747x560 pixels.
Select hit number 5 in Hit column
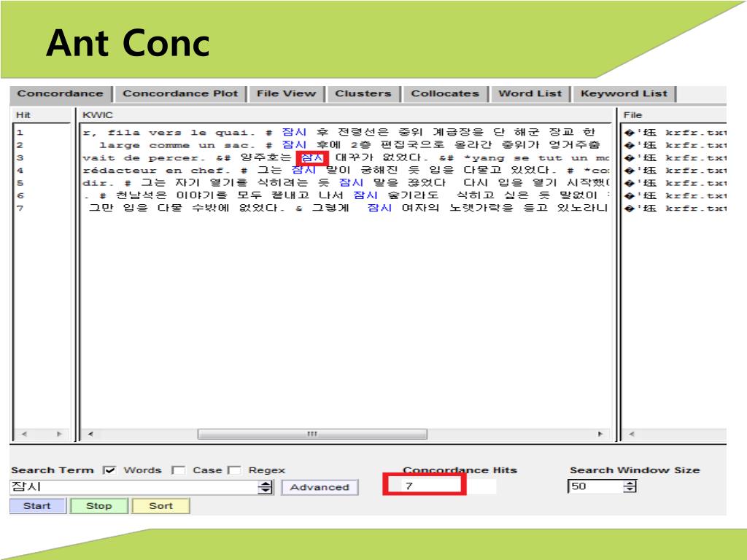coord(20,183)
